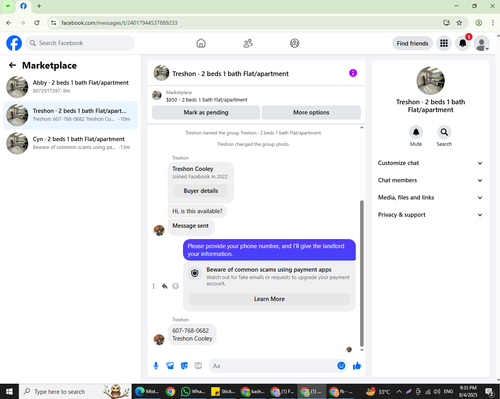Click Mark as pending button
500x399 pixels.
click(x=206, y=112)
